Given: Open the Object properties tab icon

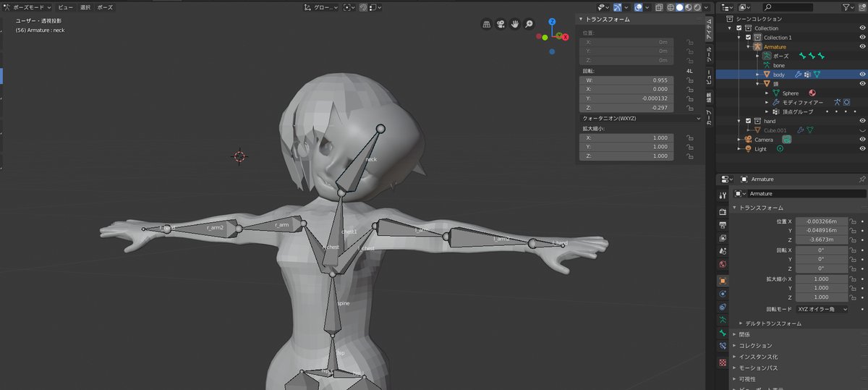Looking at the screenshot, I should tap(723, 280).
